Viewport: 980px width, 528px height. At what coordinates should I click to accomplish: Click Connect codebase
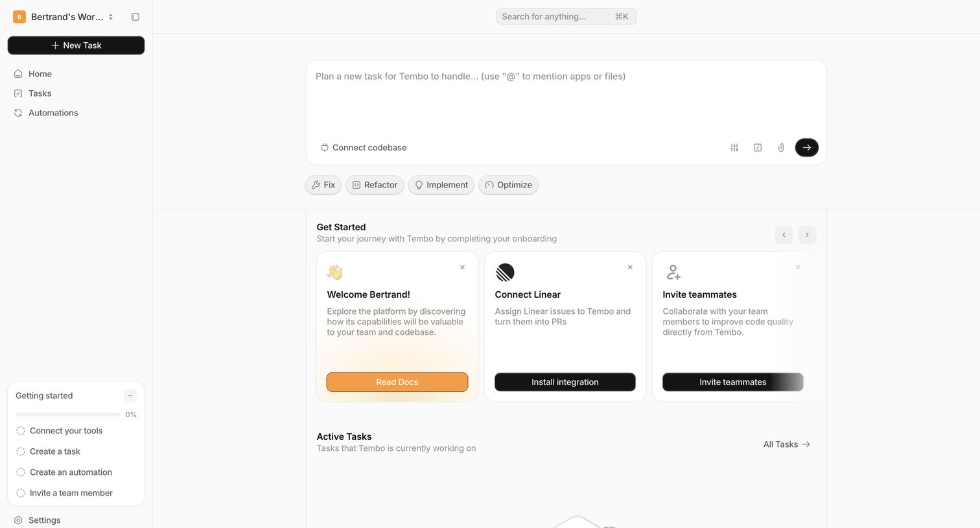[364, 148]
